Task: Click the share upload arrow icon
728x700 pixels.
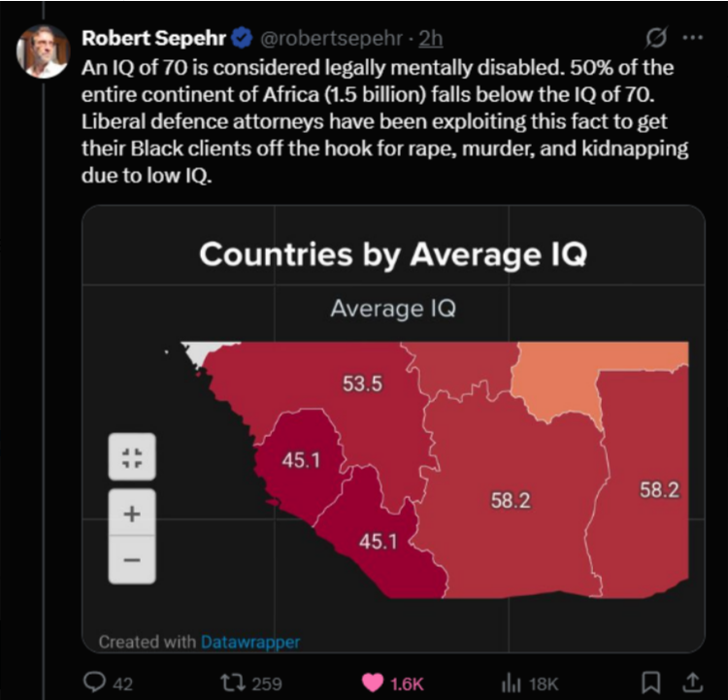Action: coord(692,683)
